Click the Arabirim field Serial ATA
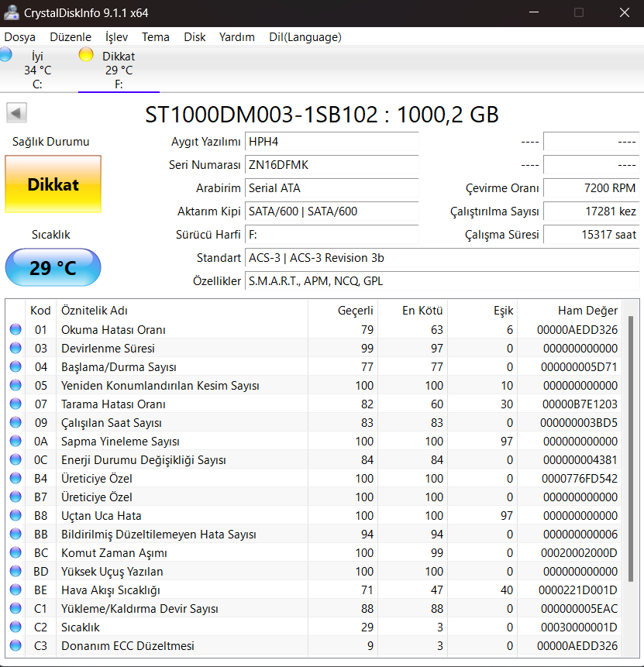The image size is (644, 667). [x=332, y=188]
